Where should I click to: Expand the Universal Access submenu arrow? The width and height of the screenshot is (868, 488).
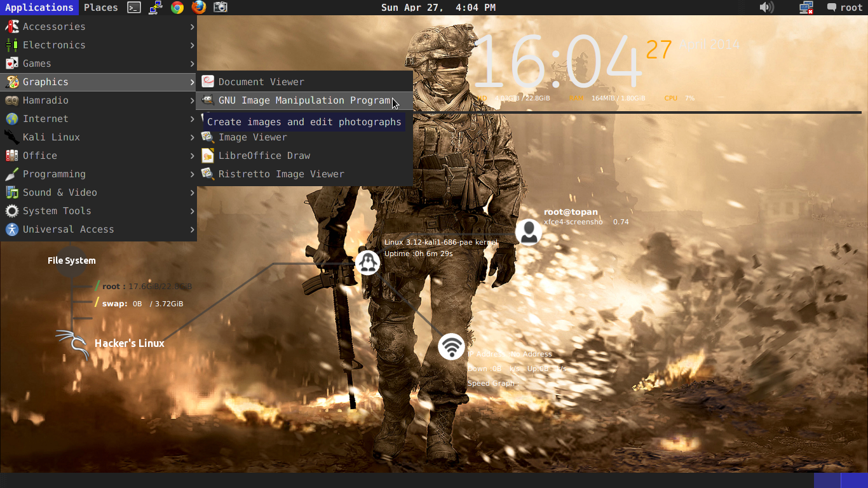click(192, 229)
